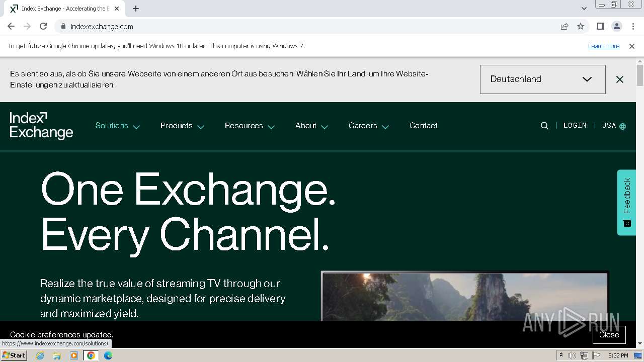
Task: Go to the Contact page
Action: click(423, 126)
